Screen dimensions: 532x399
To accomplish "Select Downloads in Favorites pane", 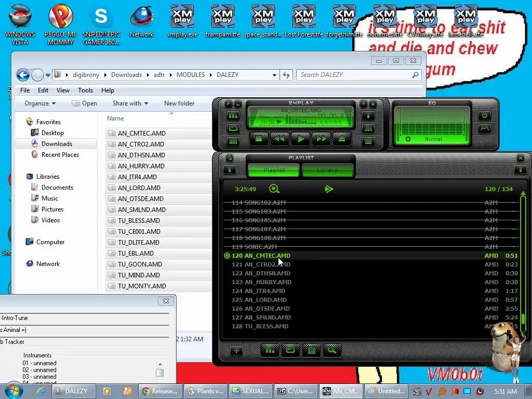I will pyautogui.click(x=57, y=144).
